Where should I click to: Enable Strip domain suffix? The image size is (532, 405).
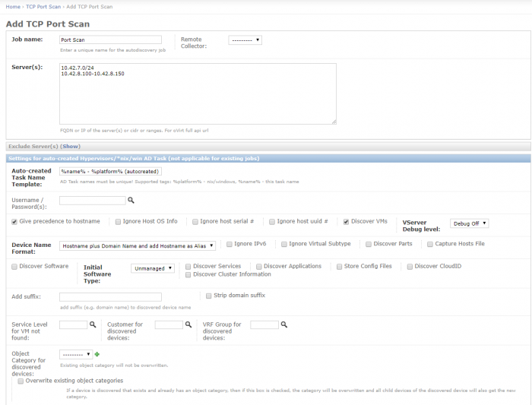tap(209, 296)
